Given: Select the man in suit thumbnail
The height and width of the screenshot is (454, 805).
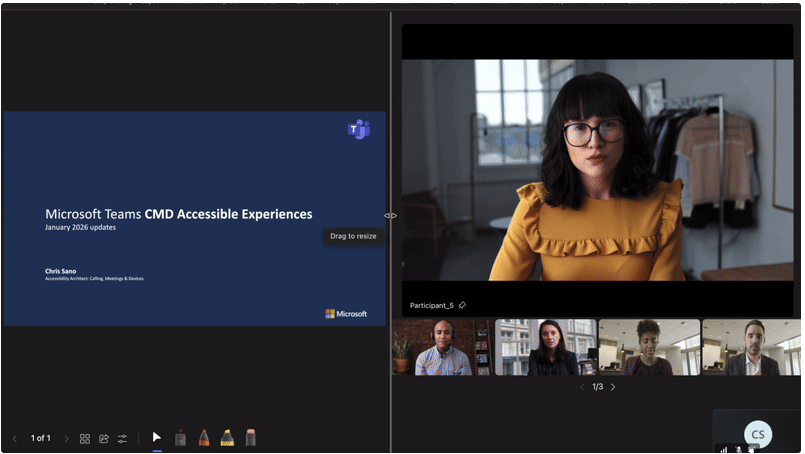Looking at the screenshot, I should (751, 347).
